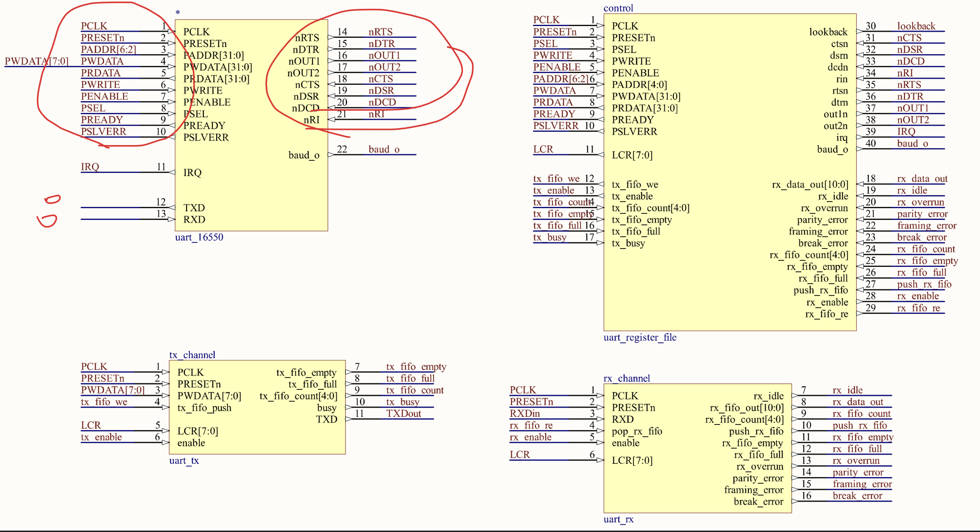Click the PWDATA[7:0] net label at far left
The height and width of the screenshot is (532, 980).
point(36,61)
